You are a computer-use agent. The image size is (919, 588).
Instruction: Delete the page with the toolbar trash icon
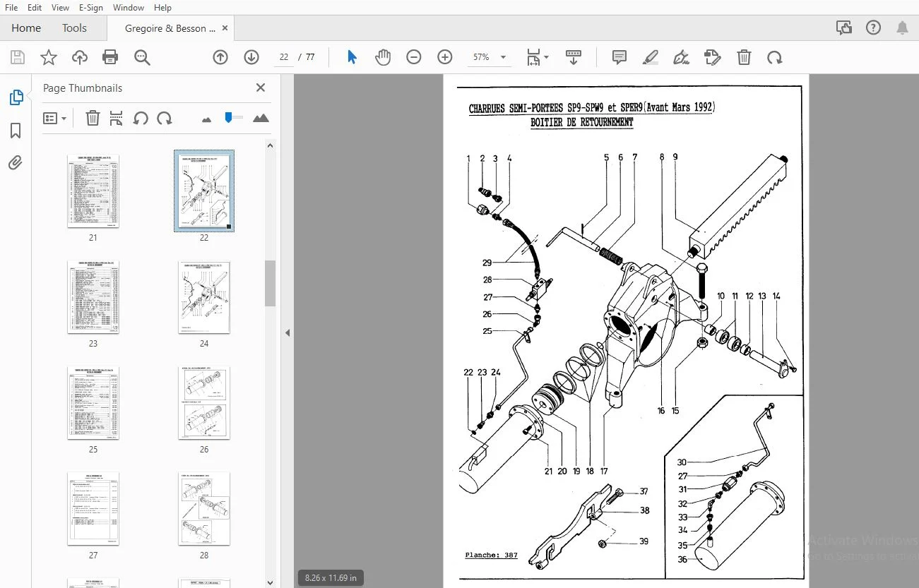point(744,57)
